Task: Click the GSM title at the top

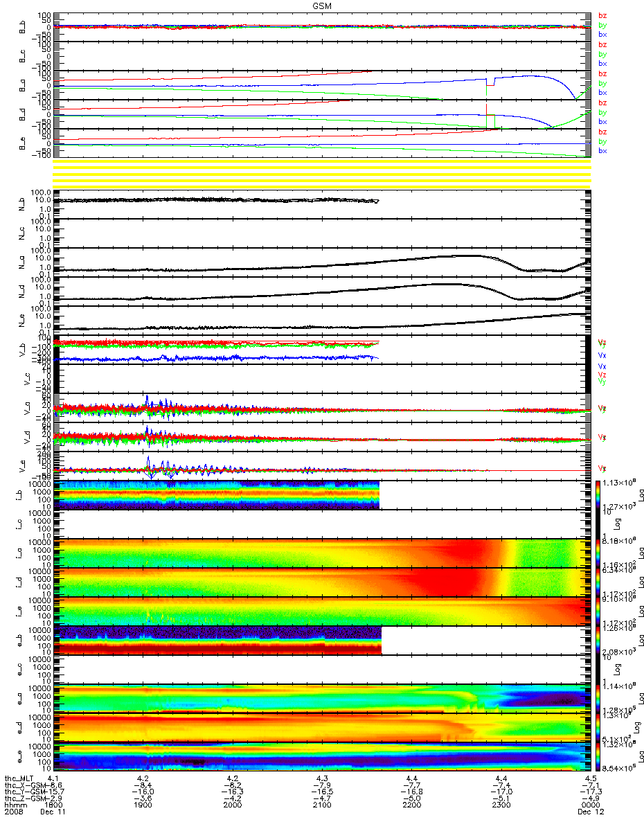Action: click(323, 5)
